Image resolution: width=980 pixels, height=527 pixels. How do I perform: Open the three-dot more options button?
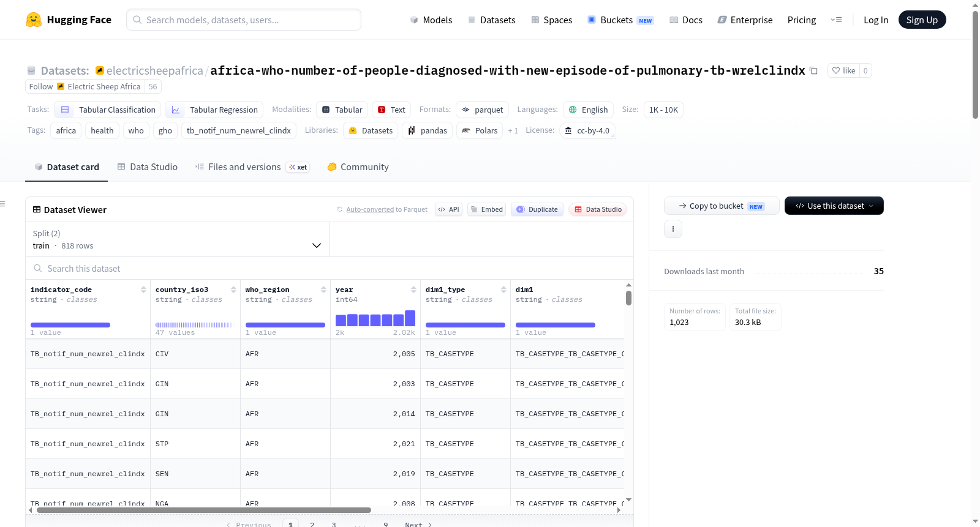click(673, 229)
